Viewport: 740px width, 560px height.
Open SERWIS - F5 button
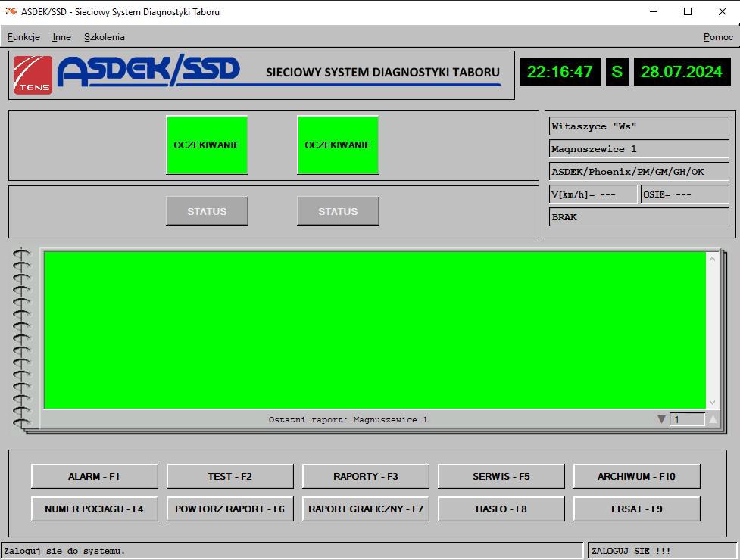click(x=501, y=477)
